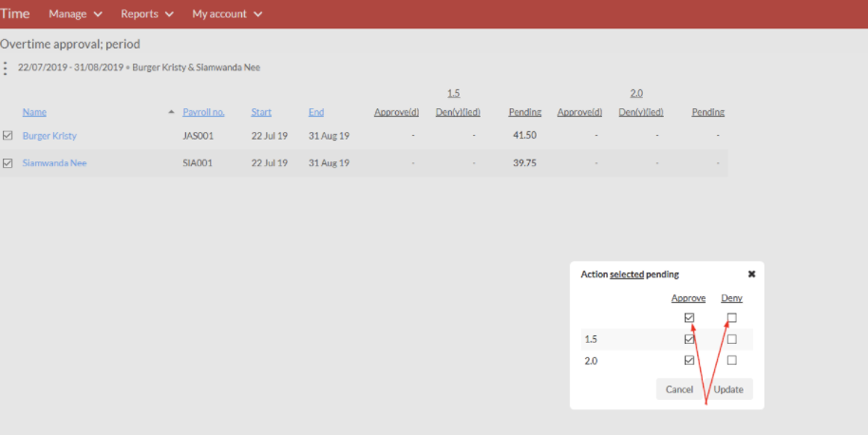Screen dimensions: 868x435
Task: Tick Deny checkbox for 2.0 rate
Action: [x=732, y=360]
